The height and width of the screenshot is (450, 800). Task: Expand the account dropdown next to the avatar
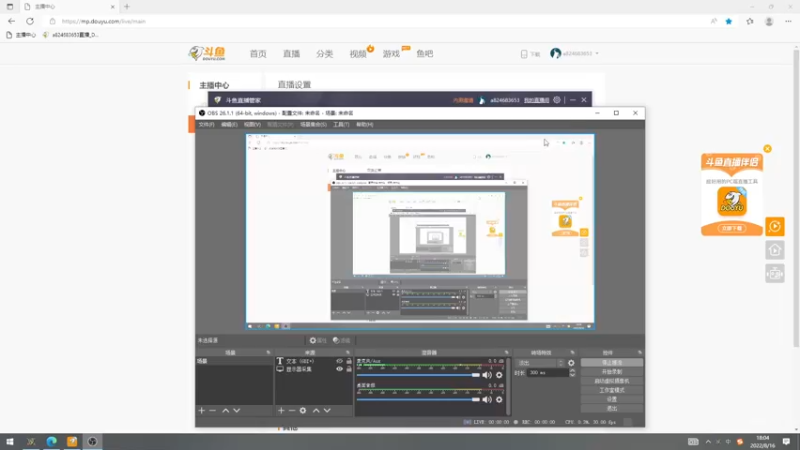coord(597,54)
